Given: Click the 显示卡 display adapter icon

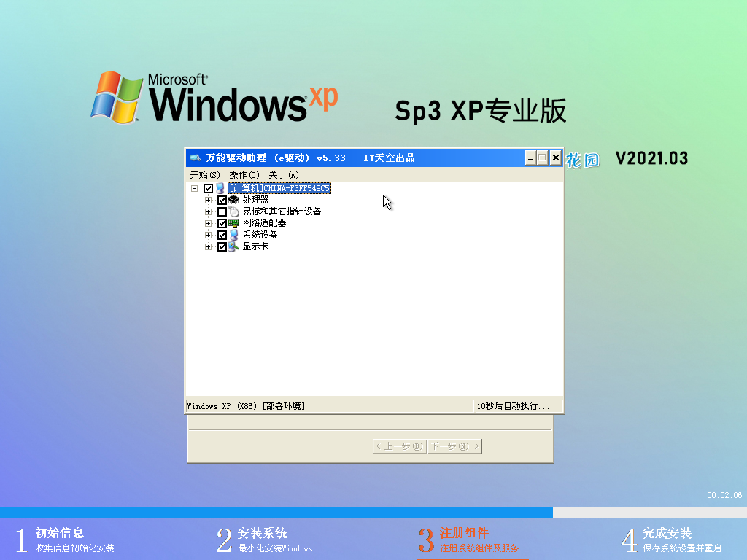Looking at the screenshot, I should point(233,246).
